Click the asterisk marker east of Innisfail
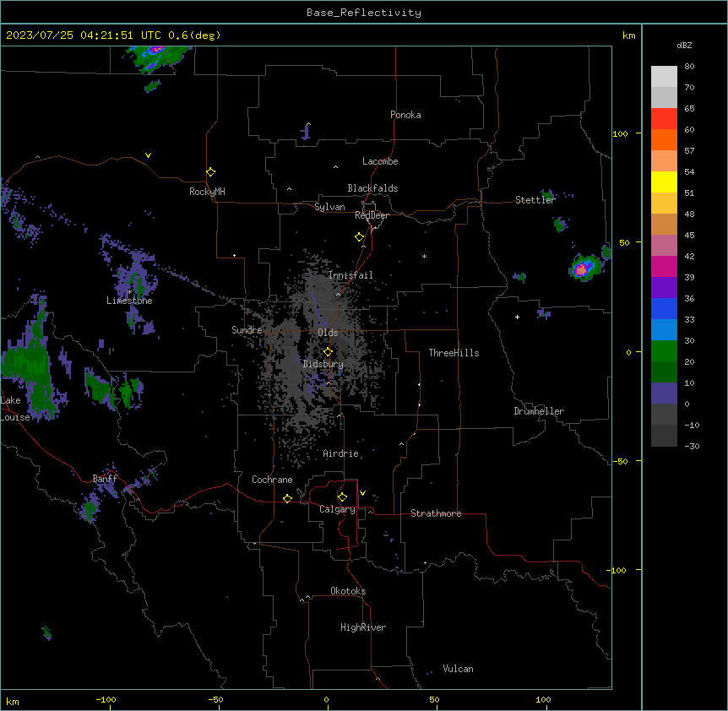 (x=424, y=256)
